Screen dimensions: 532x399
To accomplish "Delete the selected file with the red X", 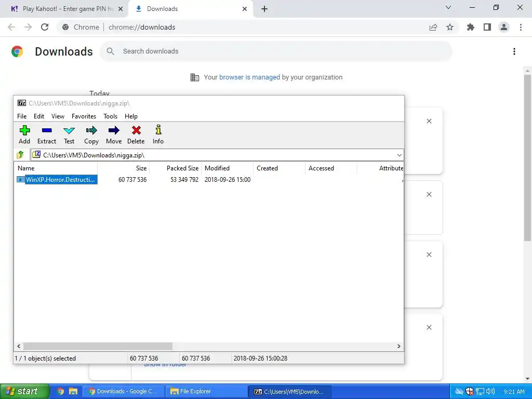I will click(x=136, y=135).
